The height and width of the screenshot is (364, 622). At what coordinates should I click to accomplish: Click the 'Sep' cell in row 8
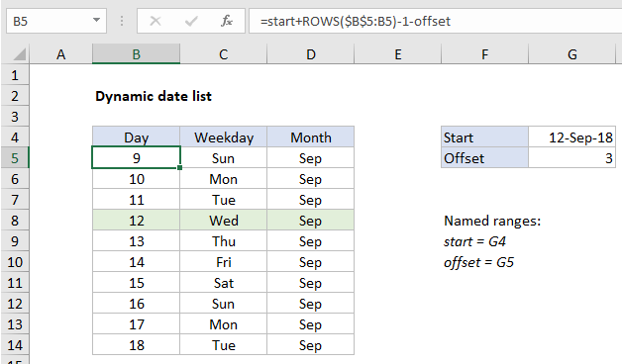(311, 221)
